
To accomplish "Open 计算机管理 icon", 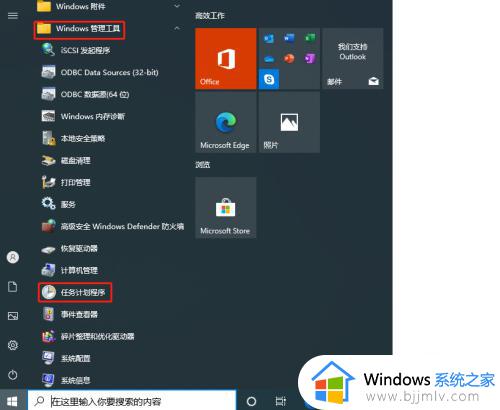I will coord(48,270).
